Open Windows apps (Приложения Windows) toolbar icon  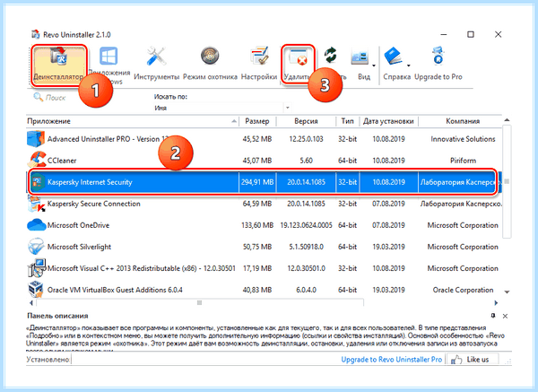coord(108,57)
